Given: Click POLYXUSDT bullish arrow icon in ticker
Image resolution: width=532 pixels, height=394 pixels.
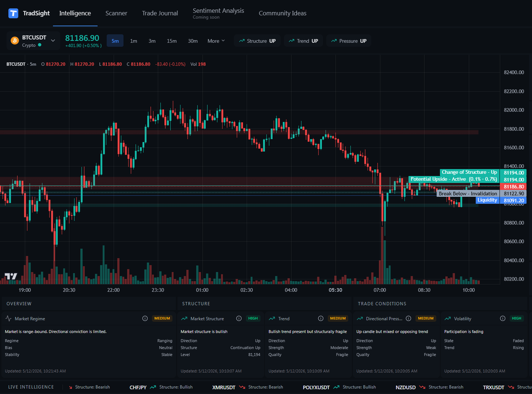Looking at the screenshot, I should (x=336, y=387).
